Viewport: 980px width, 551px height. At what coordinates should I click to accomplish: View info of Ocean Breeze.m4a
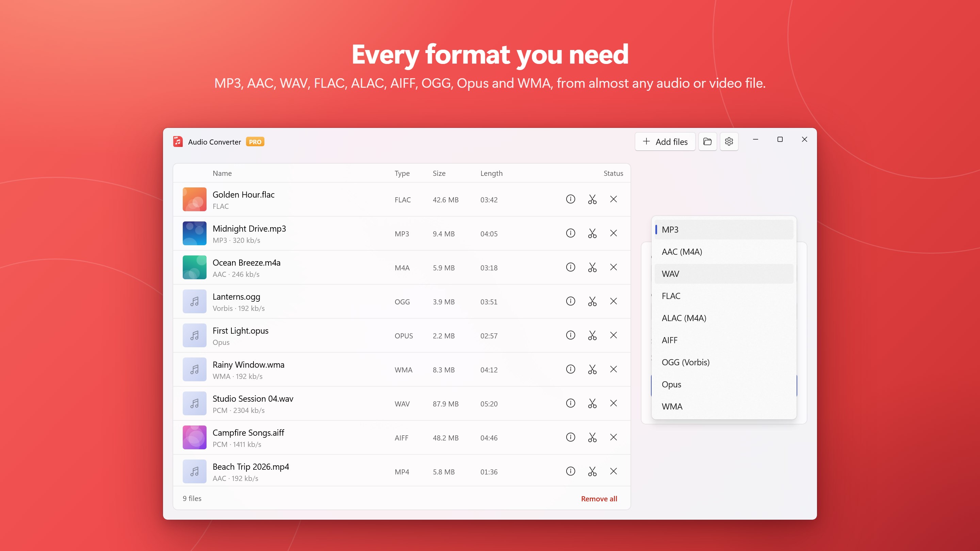point(570,267)
